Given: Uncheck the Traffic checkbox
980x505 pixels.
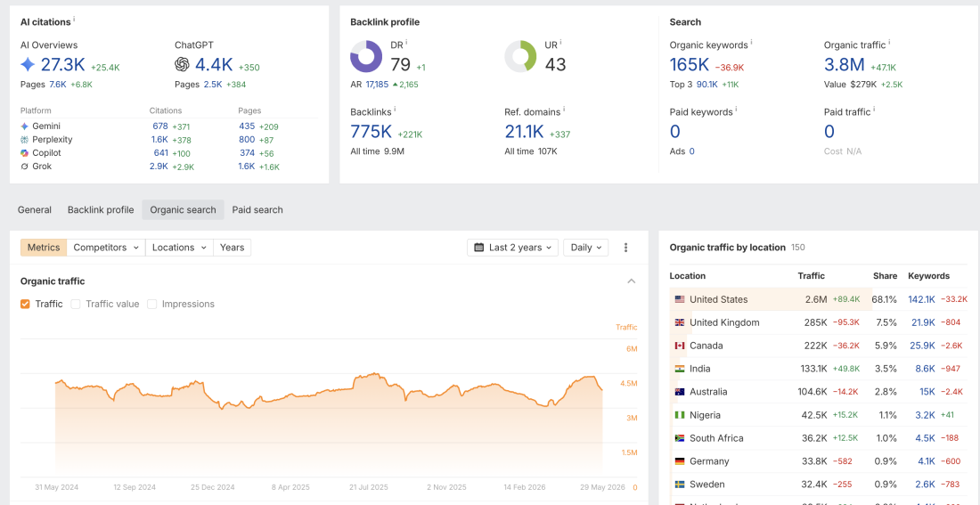Looking at the screenshot, I should coord(25,304).
